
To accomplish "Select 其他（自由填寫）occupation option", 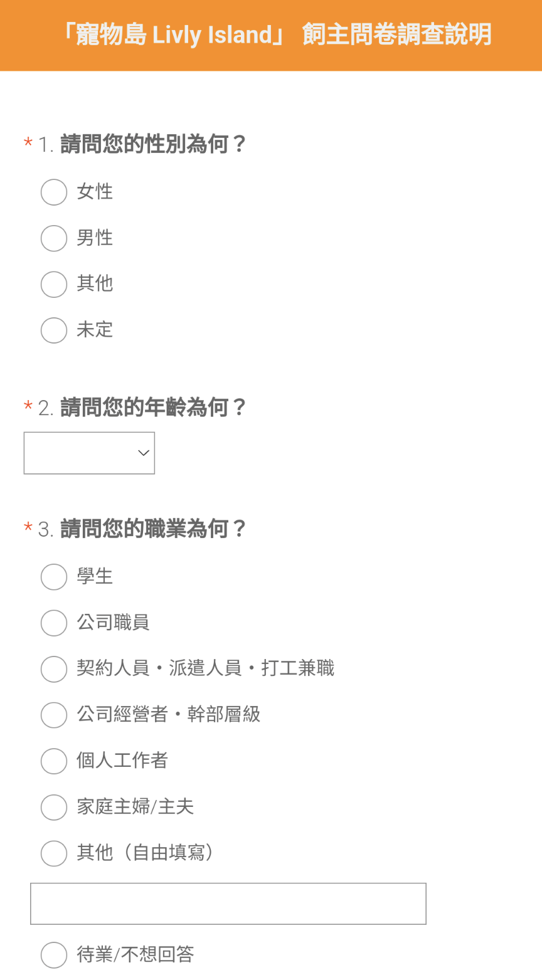I will (x=54, y=853).
